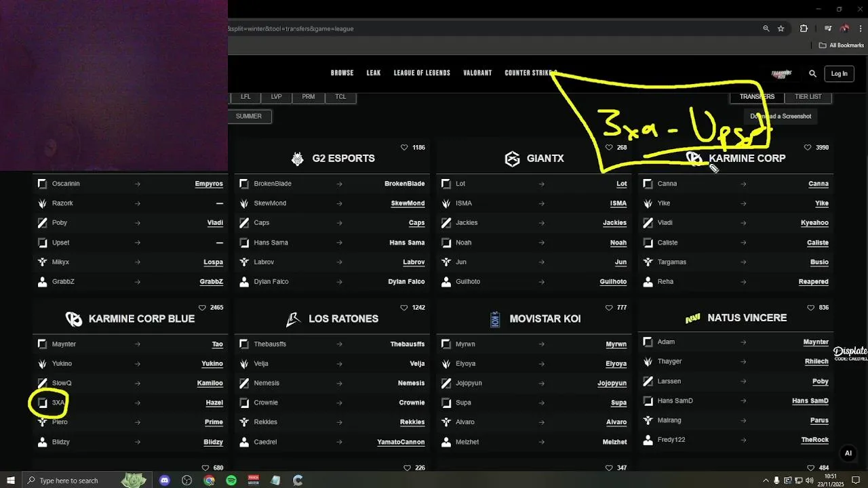Open the LEAGUE OF LEGENDS nav item
Image resolution: width=868 pixels, height=488 pixels.
tap(422, 73)
